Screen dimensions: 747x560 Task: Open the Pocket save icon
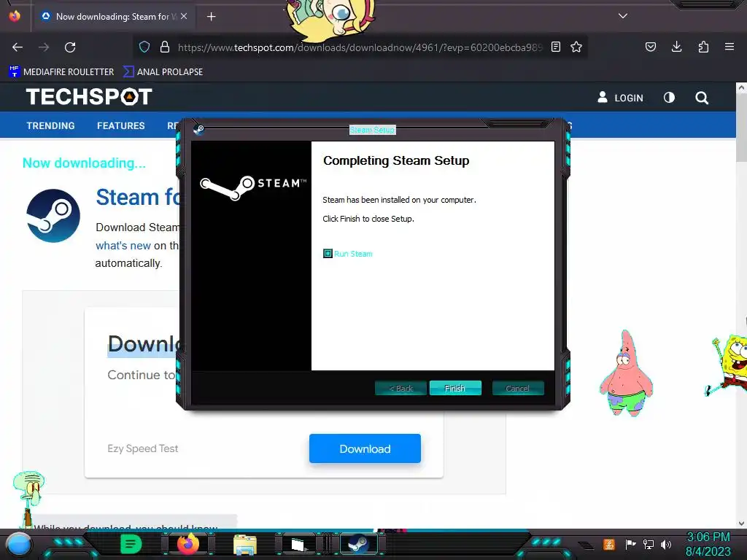tap(650, 47)
